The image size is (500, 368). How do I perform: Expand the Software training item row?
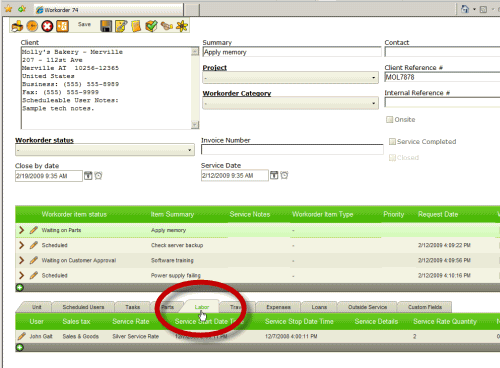(22, 260)
